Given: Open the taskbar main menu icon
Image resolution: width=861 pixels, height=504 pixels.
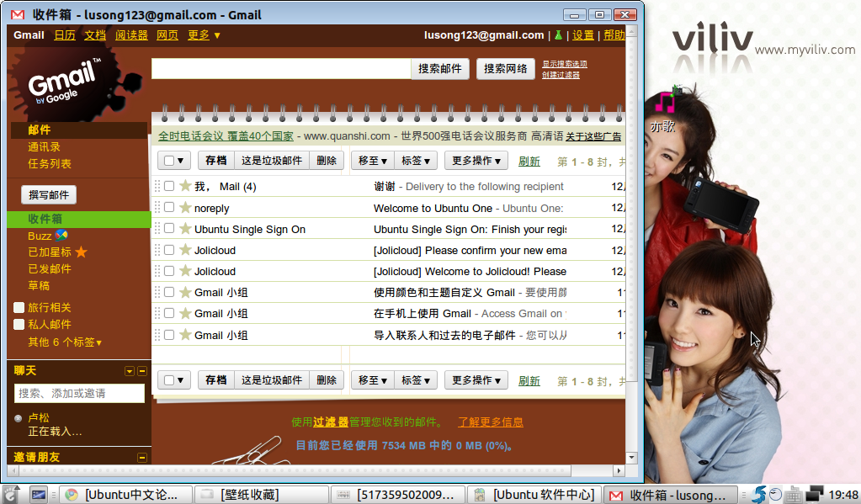Looking at the screenshot, I should pos(10,494).
